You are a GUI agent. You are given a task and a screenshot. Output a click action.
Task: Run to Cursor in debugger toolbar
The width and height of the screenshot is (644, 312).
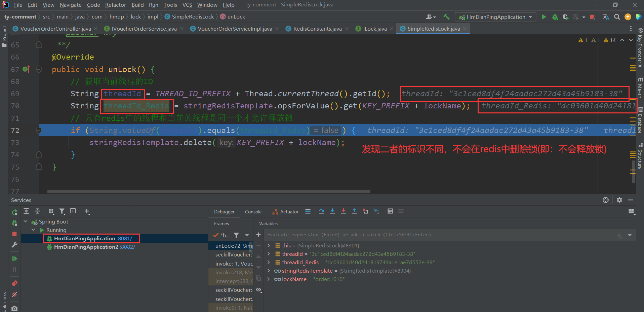376,211
